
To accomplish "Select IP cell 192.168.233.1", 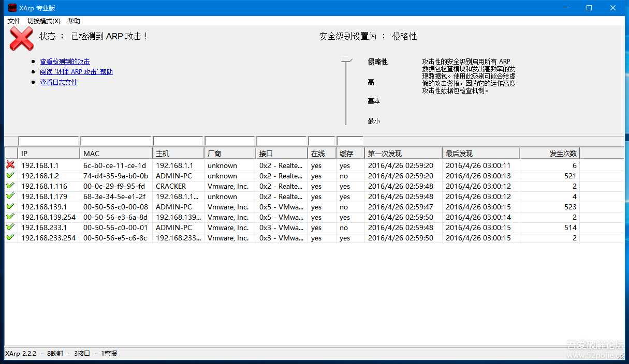I will pos(44,228).
